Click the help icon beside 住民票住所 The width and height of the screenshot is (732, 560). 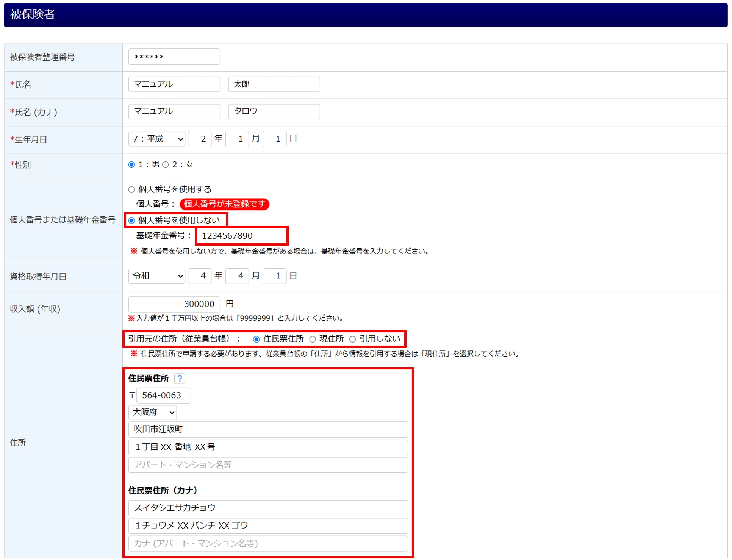click(180, 378)
